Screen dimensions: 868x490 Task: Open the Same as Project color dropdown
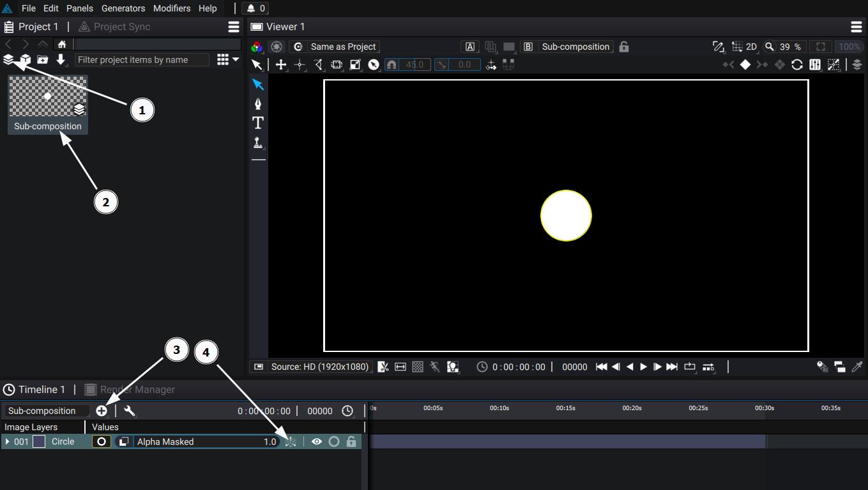[336, 47]
